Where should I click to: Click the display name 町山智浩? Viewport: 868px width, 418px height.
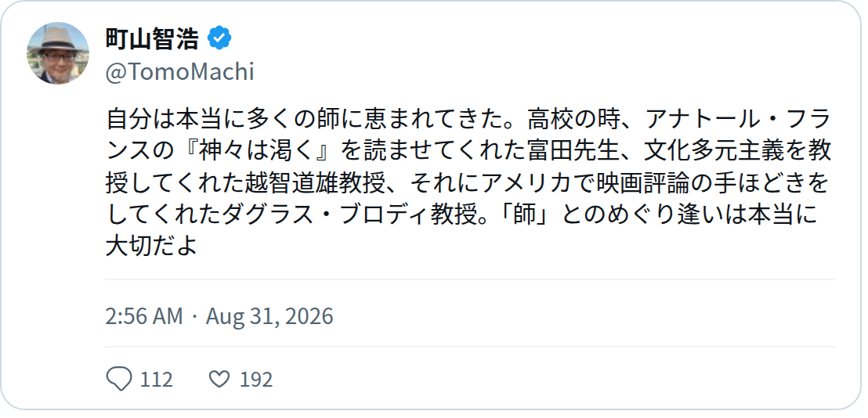point(152,38)
